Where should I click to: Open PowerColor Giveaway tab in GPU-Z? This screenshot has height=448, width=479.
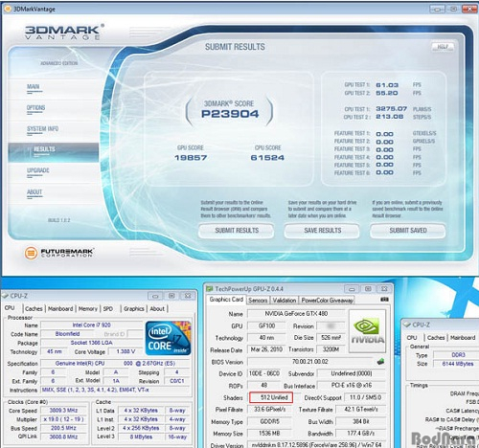tap(328, 301)
